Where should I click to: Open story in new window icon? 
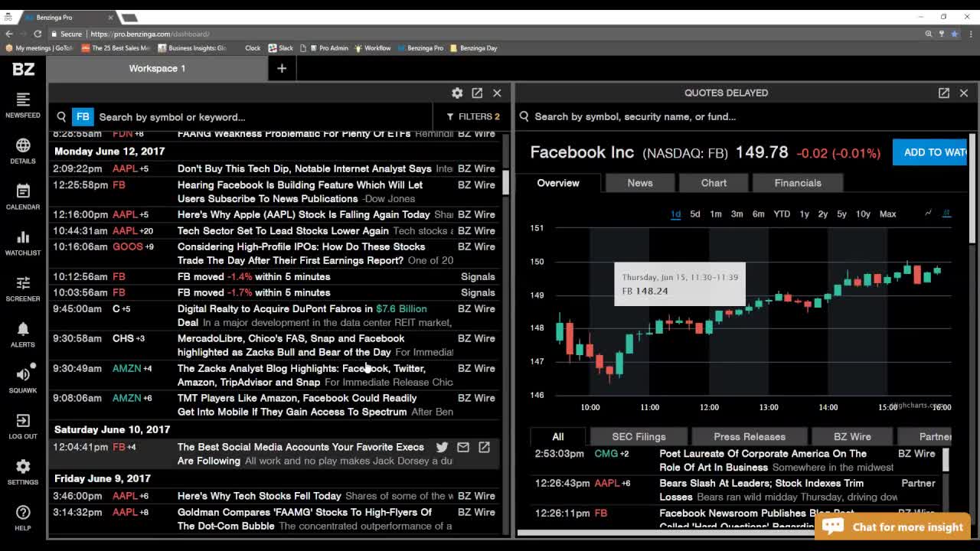pyautogui.click(x=484, y=447)
